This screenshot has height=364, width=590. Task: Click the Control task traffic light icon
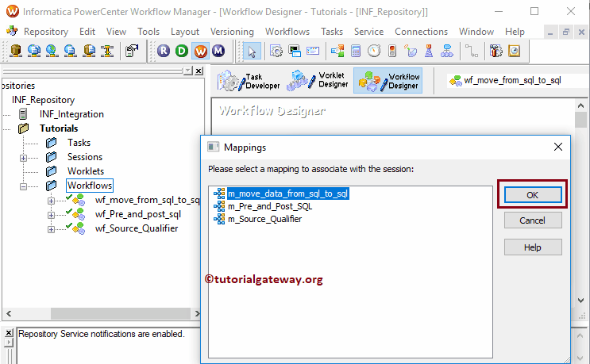[392, 50]
